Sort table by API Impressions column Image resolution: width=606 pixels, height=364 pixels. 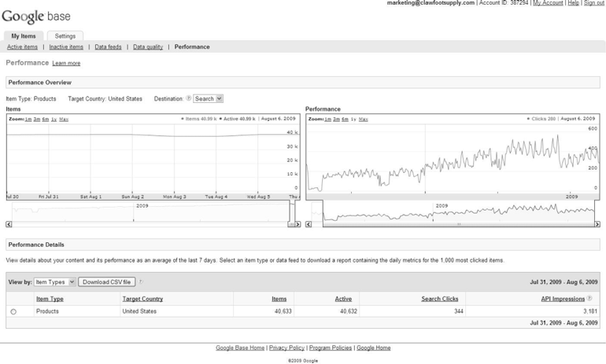563,299
